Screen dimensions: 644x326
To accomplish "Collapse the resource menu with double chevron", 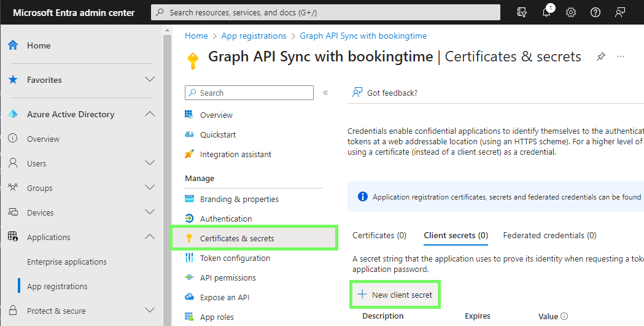I will [325, 93].
